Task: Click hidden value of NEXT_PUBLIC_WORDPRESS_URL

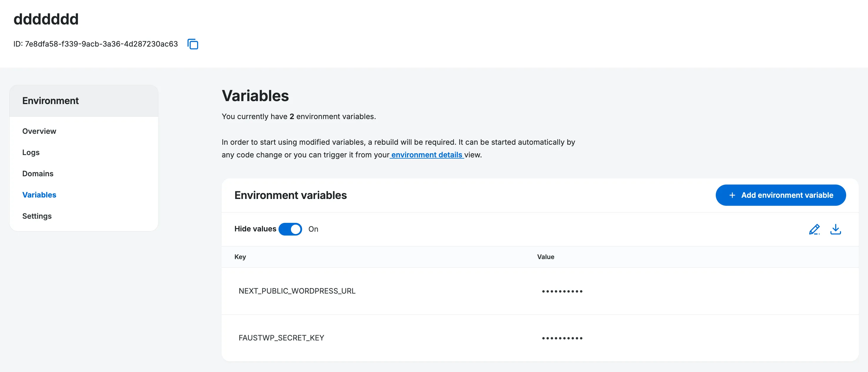Action: (562, 291)
